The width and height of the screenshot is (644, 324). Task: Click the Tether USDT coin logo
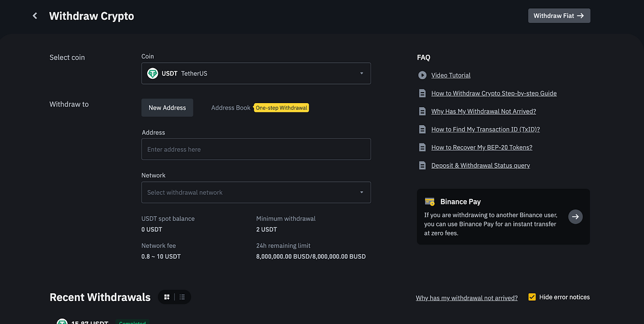pyautogui.click(x=152, y=73)
